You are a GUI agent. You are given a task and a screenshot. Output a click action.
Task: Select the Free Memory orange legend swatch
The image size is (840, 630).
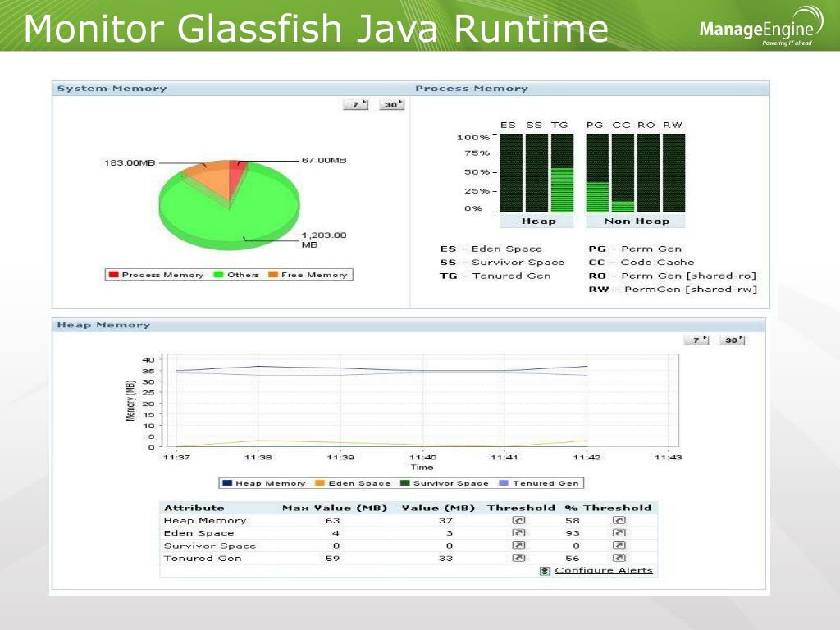coord(273,274)
